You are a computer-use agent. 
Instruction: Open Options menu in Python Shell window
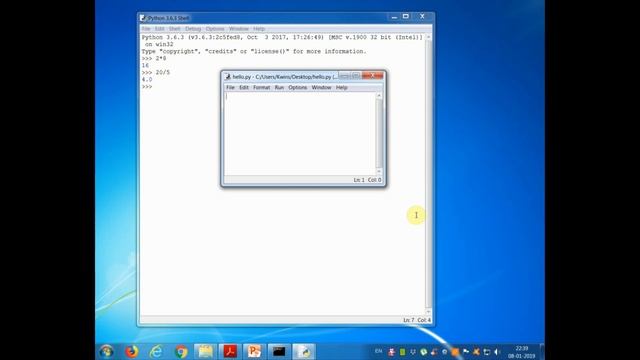point(215,29)
